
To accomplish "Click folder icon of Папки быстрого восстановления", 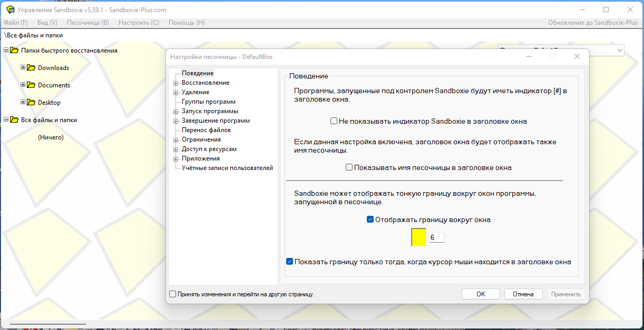I will (14, 51).
